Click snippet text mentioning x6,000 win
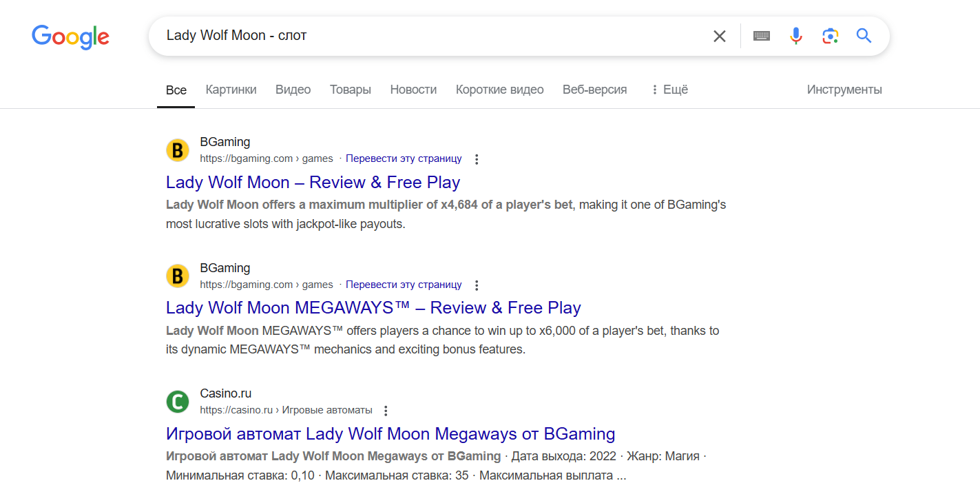This screenshot has width=980, height=503. coord(443,340)
